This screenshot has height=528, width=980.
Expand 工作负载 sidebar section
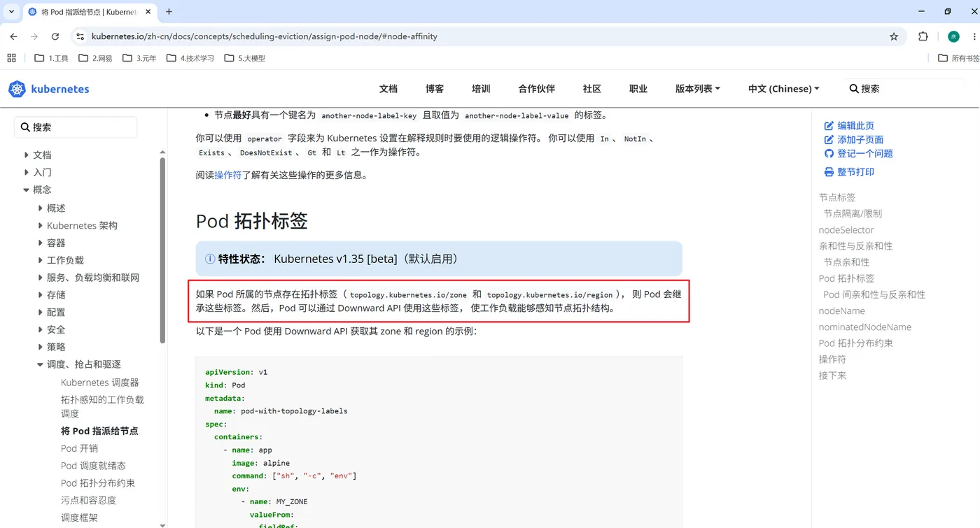pyautogui.click(x=41, y=261)
